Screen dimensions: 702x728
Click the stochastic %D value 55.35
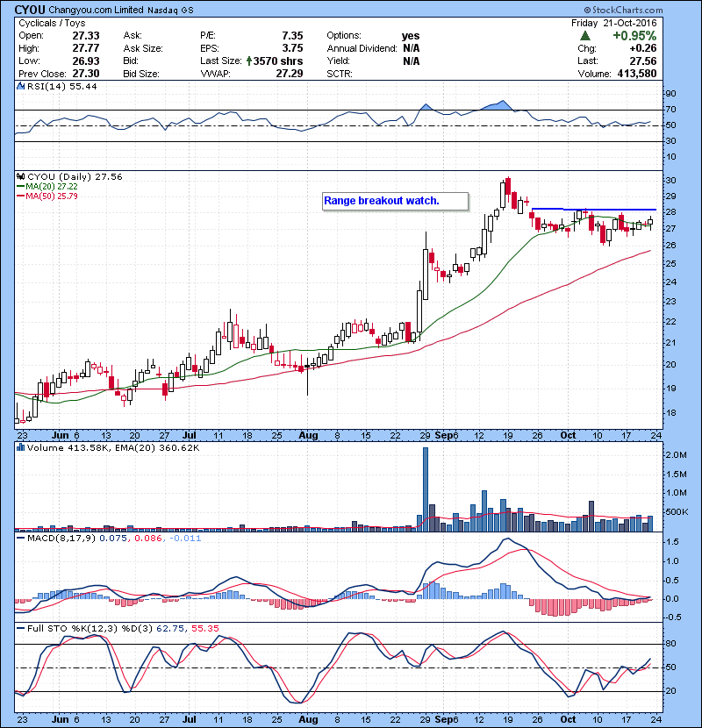pyautogui.click(x=204, y=629)
